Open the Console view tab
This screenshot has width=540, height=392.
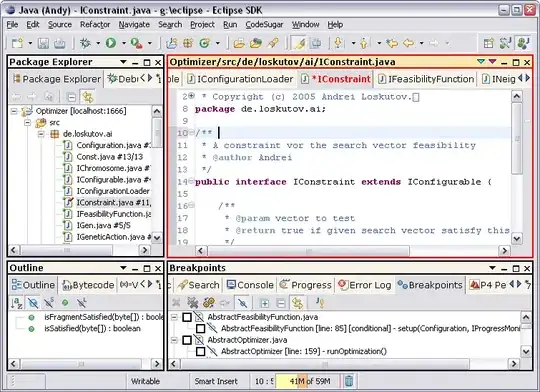(x=250, y=285)
